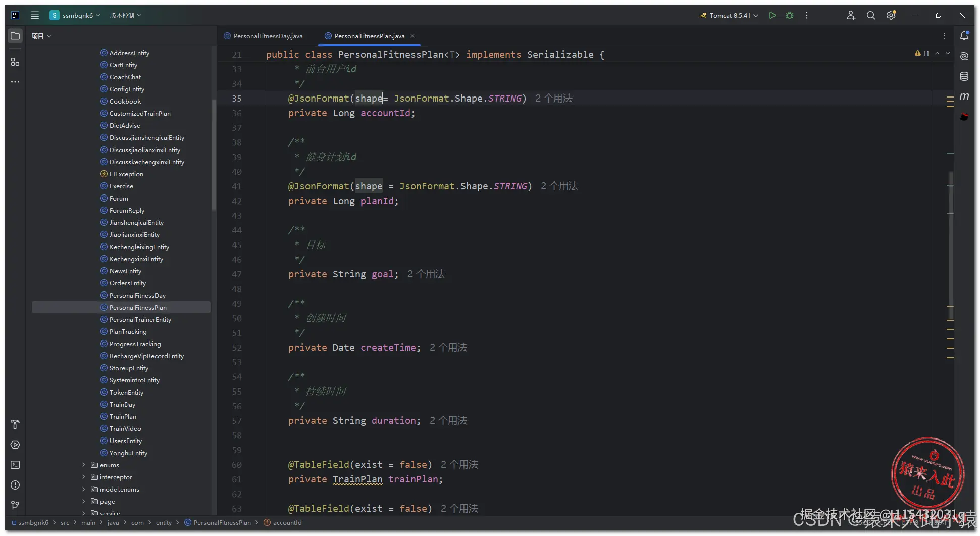980x536 pixels.
Task: Open the Database tool window
Action: point(964,76)
